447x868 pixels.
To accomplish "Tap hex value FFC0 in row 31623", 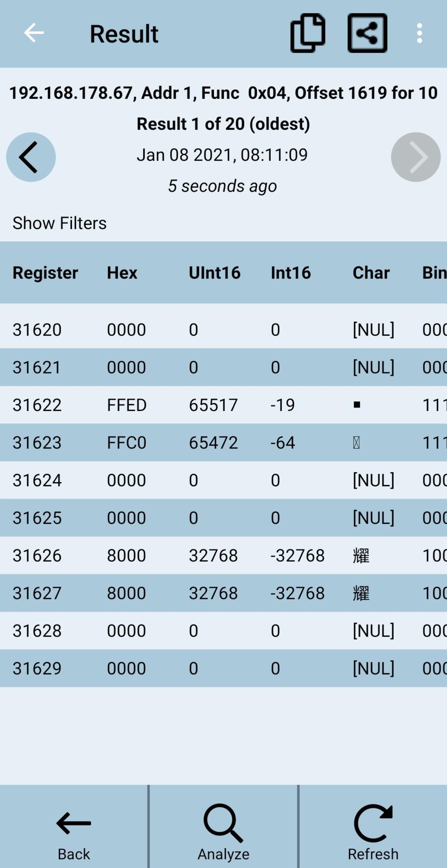I will coord(127,443).
